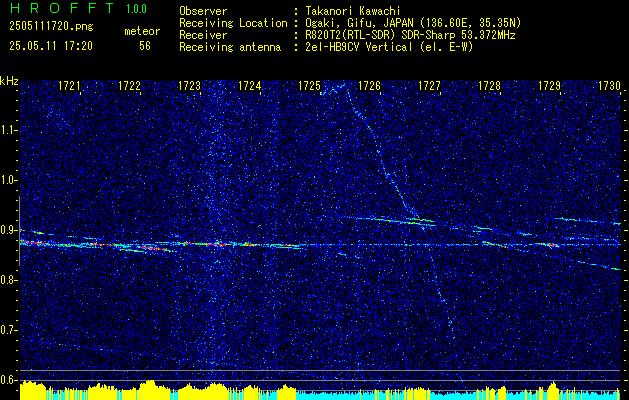Click the Receiver label
Viewport: 629px width, 400px height.
203,35
